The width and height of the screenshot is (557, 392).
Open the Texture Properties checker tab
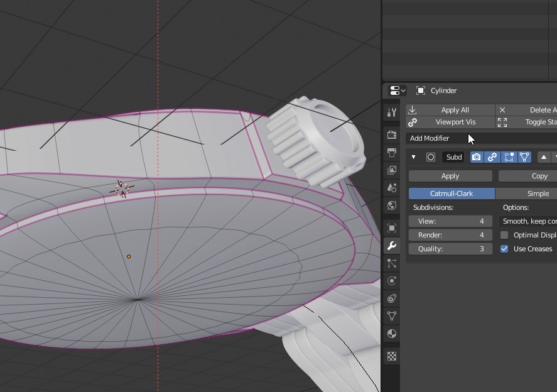(391, 356)
